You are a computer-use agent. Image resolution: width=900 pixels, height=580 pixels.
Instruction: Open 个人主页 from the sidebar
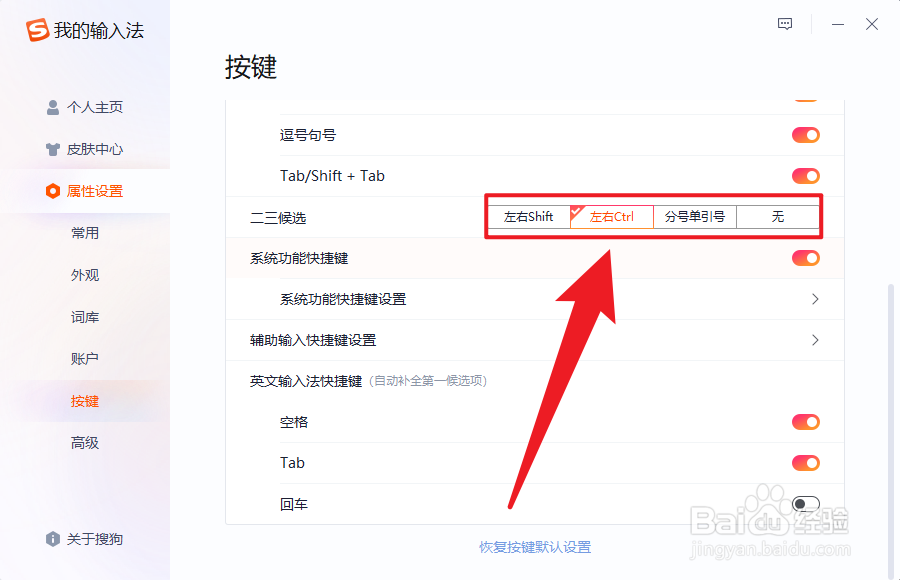click(x=95, y=107)
